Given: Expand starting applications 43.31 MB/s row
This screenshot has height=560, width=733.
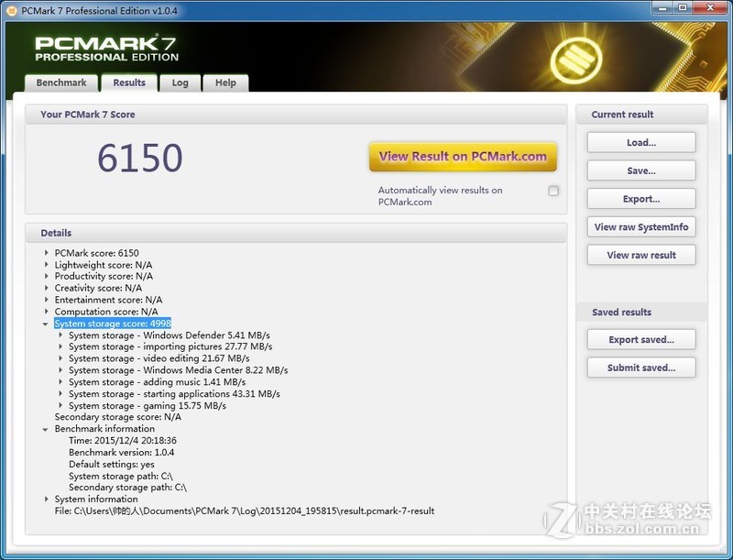Looking at the screenshot, I should 60,393.
